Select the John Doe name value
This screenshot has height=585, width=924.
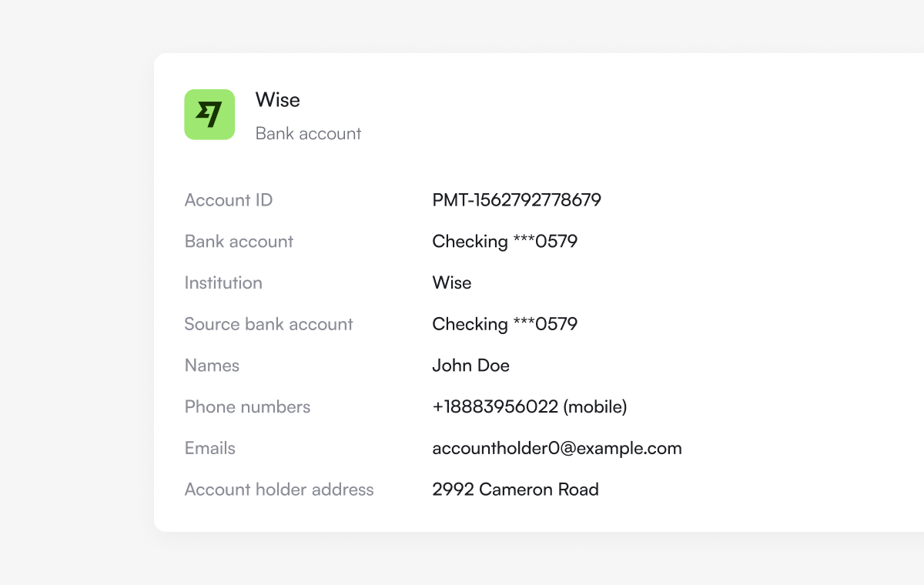(471, 366)
